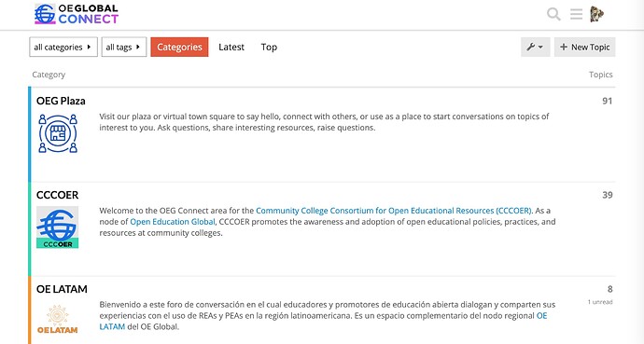Open the wrench admin tools dropdown

[535, 48]
